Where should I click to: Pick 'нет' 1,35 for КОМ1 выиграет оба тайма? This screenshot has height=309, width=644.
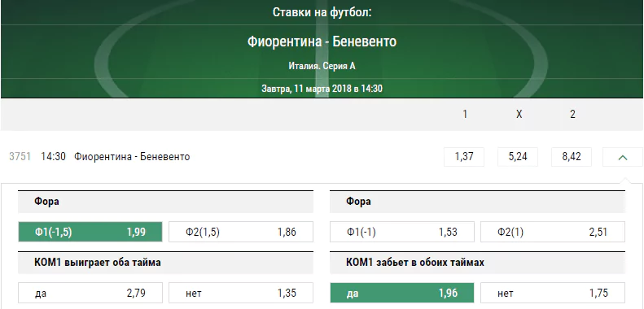click(241, 293)
